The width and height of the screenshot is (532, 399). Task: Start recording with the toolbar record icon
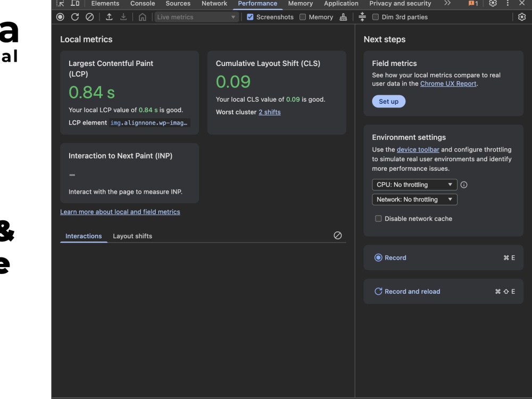60,17
